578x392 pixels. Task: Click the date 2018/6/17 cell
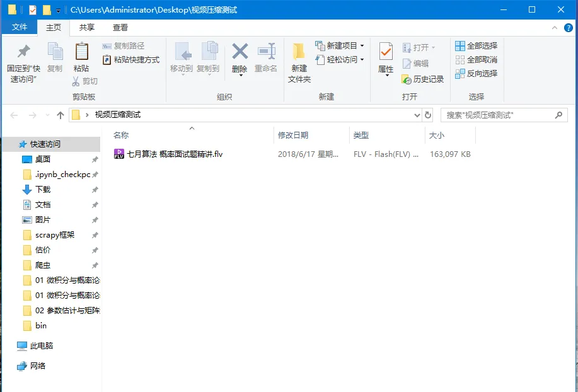pyautogui.click(x=308, y=154)
